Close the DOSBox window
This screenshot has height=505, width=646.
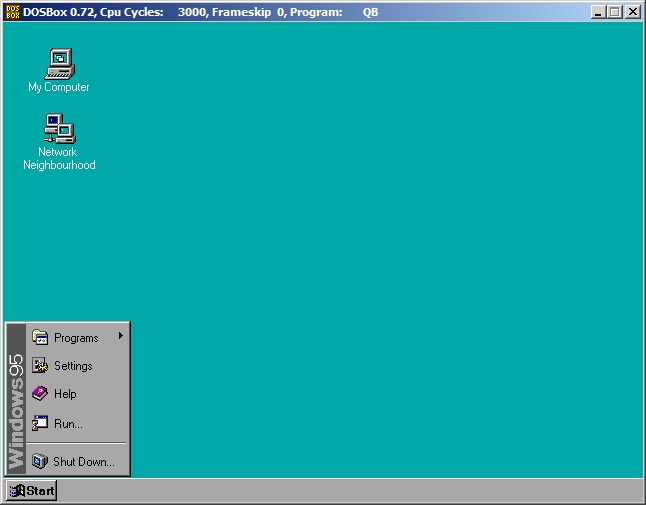tap(632, 12)
